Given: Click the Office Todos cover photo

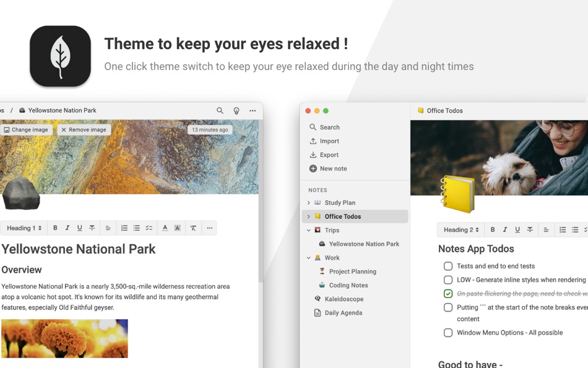Looking at the screenshot, I should [499, 157].
